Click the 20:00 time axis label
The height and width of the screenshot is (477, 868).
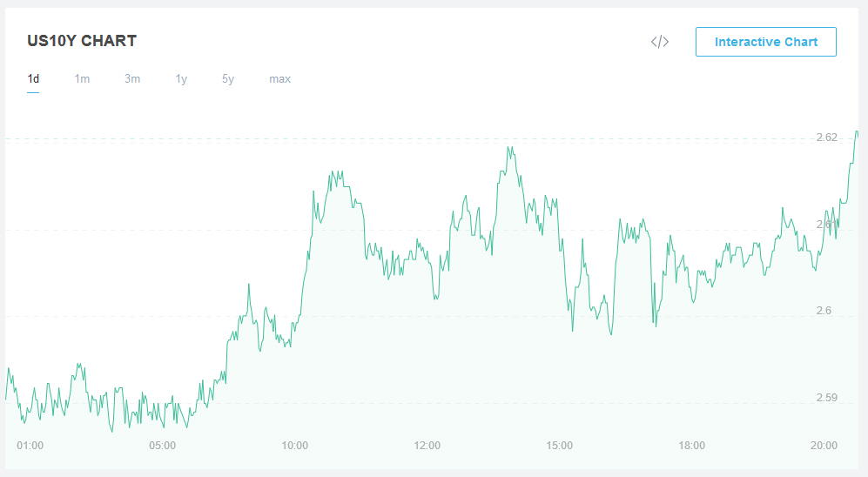824,446
